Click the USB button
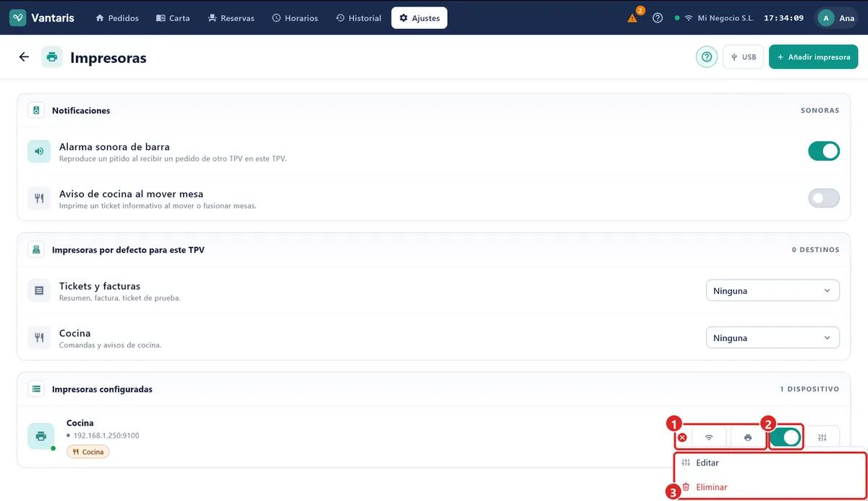Viewport: 868px width, 501px height. tap(743, 57)
